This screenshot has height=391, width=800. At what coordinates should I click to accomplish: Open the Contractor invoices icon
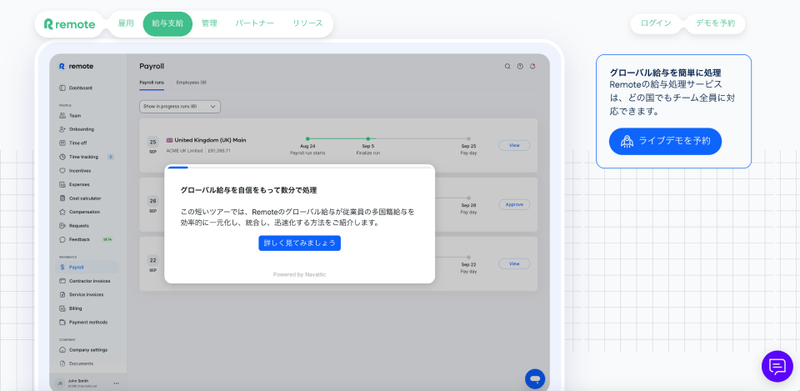pyautogui.click(x=62, y=281)
